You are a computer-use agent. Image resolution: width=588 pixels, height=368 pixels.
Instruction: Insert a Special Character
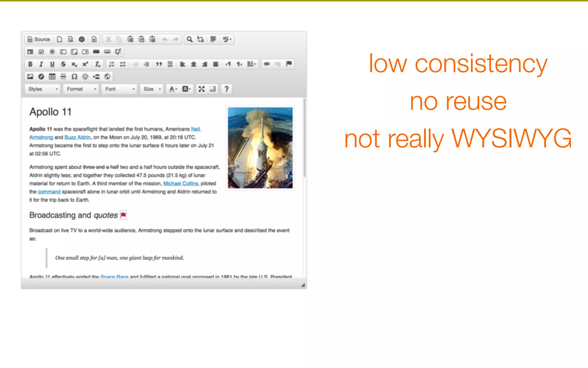point(74,76)
